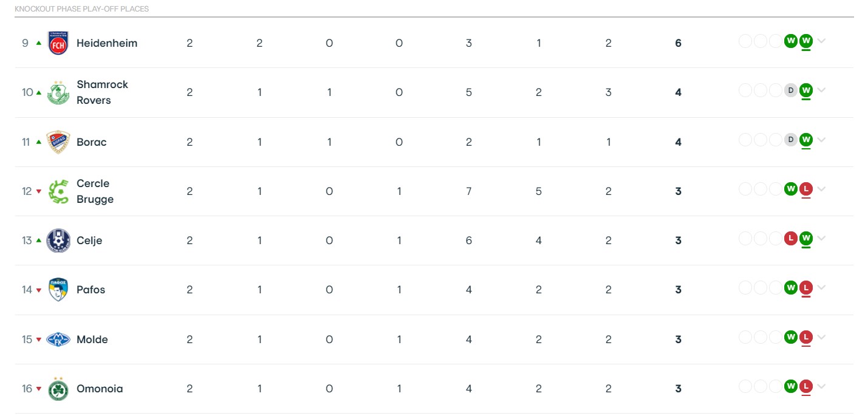Click the Cercle Brugge green logo

[58, 191]
